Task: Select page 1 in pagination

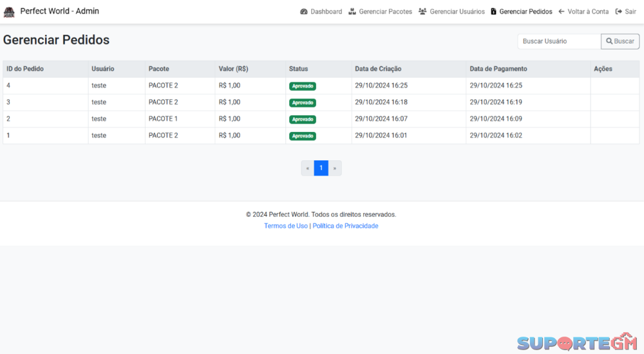Action: point(321,168)
